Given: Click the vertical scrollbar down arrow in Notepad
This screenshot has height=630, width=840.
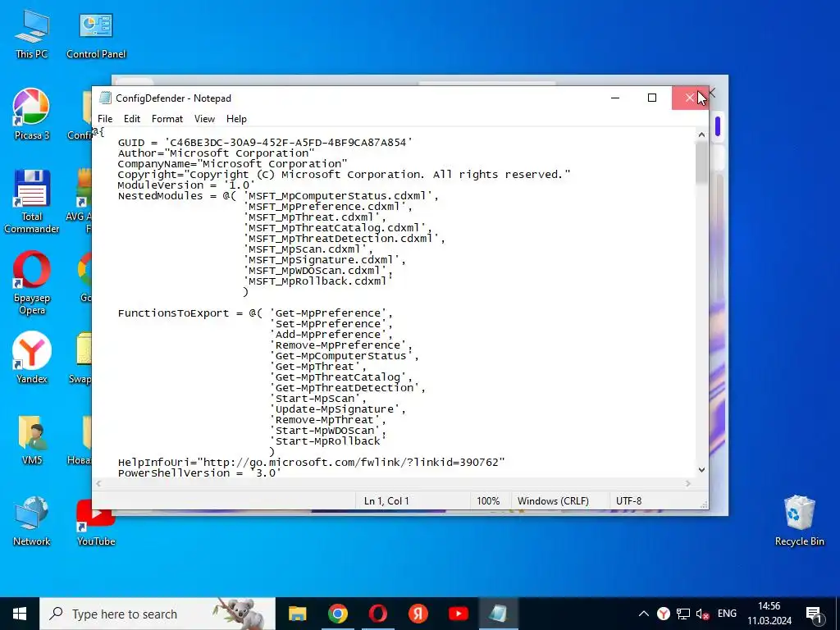Looking at the screenshot, I should click(701, 470).
